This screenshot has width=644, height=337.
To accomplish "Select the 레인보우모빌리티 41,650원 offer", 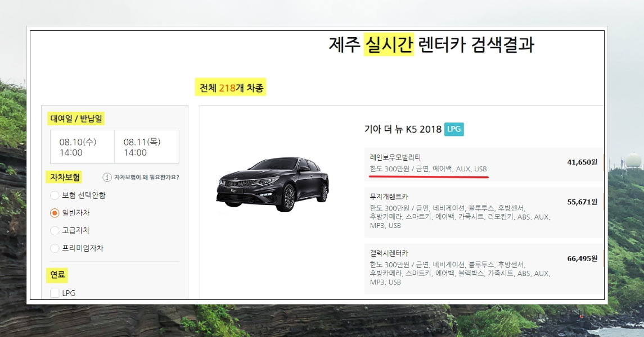I will pos(483,164).
